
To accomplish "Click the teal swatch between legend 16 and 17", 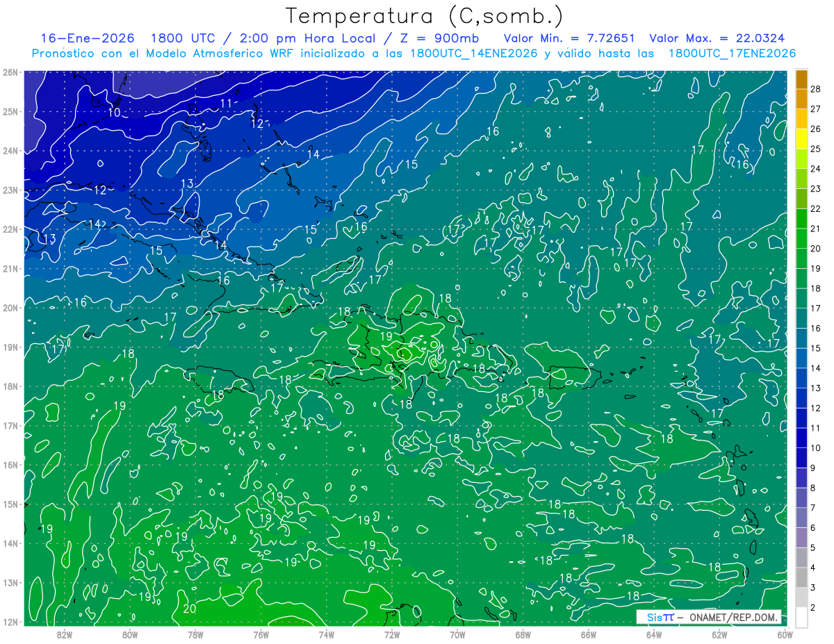I will [801, 317].
